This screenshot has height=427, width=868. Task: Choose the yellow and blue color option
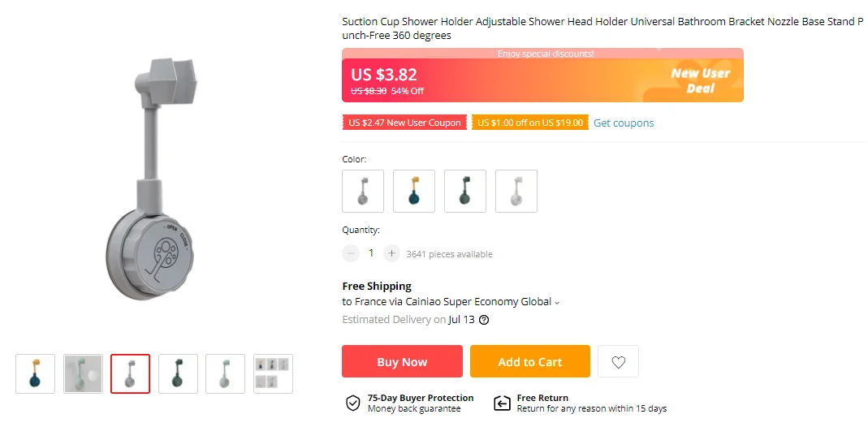point(414,191)
